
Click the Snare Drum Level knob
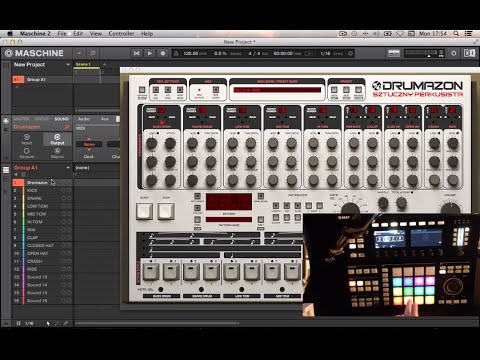(x=192, y=143)
